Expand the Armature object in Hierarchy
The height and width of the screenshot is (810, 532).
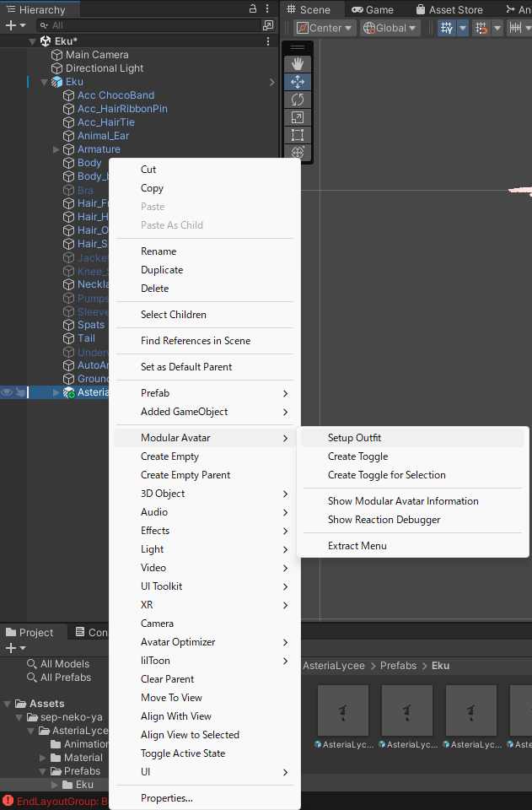(x=56, y=149)
